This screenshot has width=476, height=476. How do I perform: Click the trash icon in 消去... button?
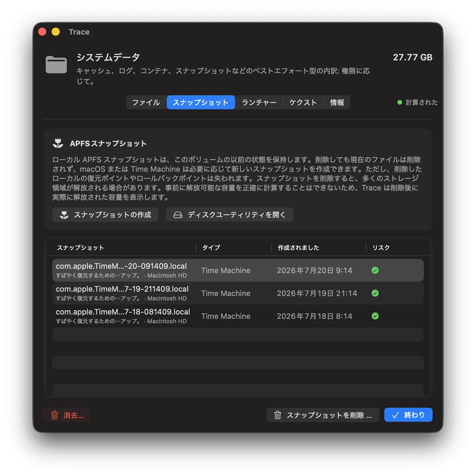(55, 415)
